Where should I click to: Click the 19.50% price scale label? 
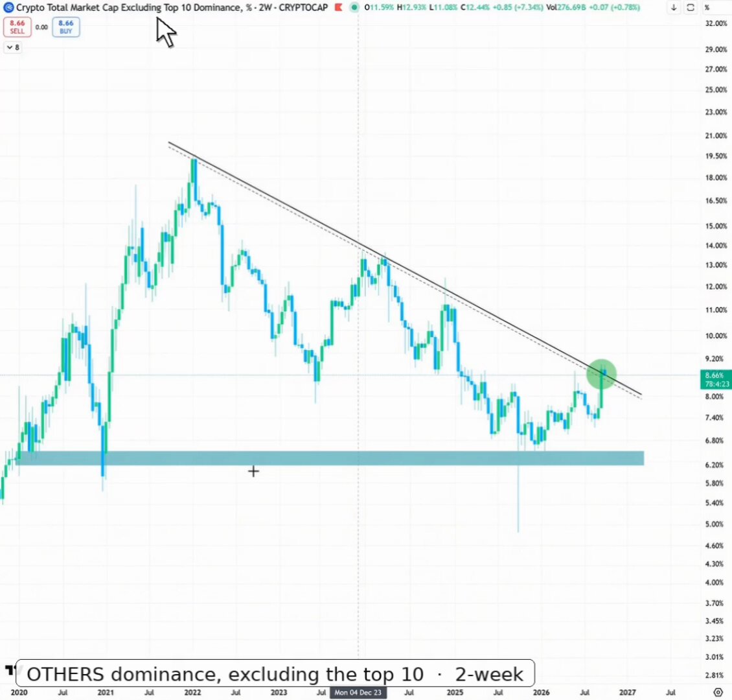[716, 156]
